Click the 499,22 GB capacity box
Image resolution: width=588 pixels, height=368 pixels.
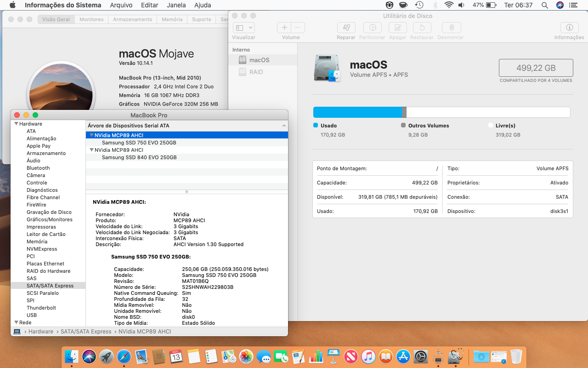tap(536, 68)
